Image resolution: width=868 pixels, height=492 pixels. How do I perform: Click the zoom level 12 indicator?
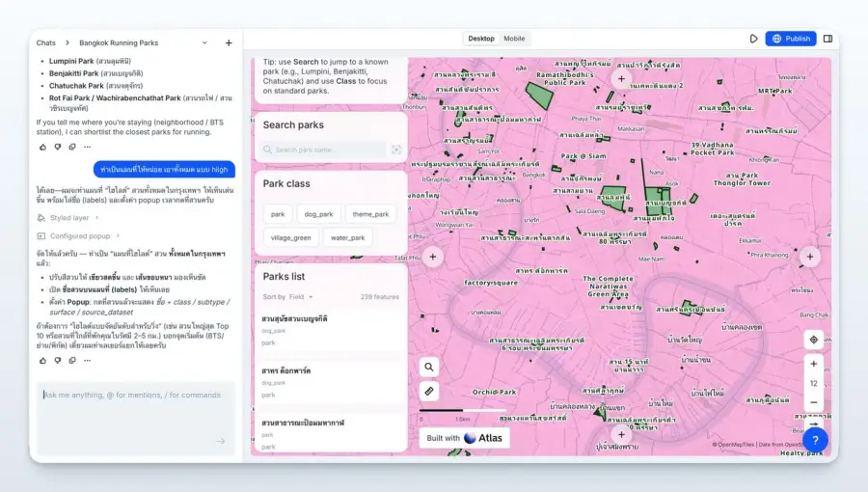pos(814,383)
